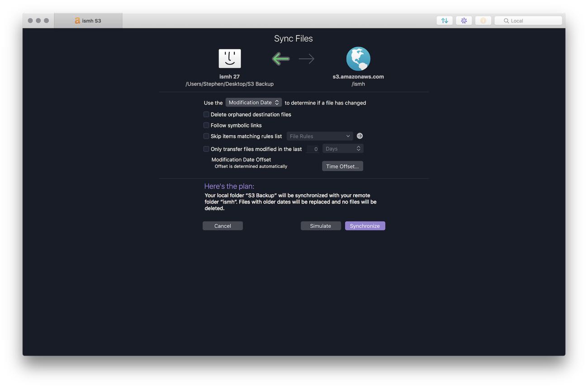This screenshot has height=388, width=588.
Task: Click the Simulate button
Action: coord(321,226)
